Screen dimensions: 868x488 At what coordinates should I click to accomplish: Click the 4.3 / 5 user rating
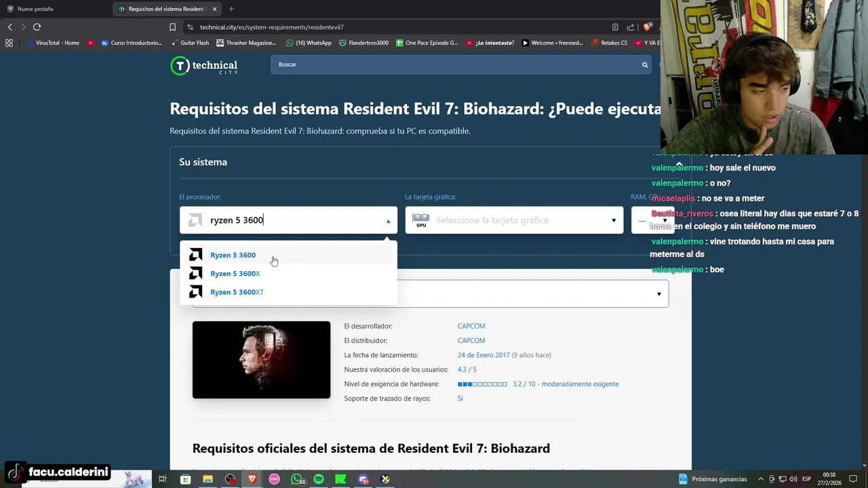(467, 369)
